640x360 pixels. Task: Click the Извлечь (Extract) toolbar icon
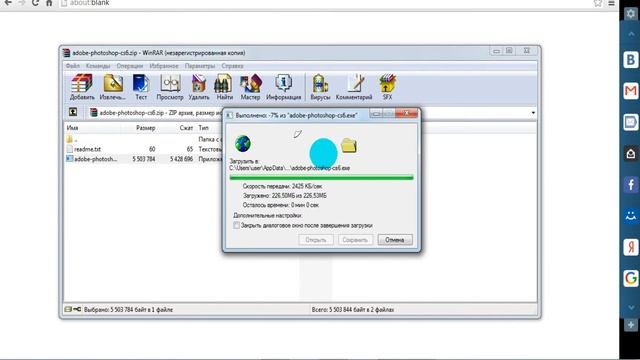coord(113,87)
